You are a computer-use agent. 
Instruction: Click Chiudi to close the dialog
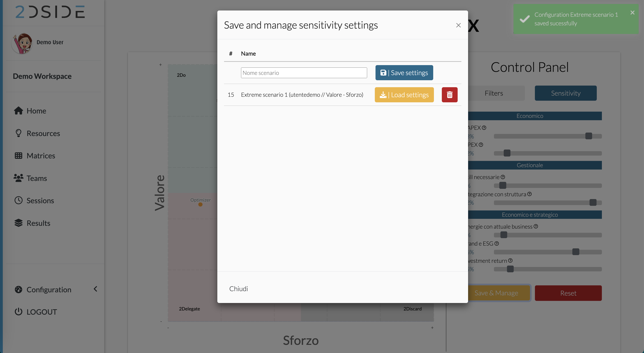click(238, 289)
